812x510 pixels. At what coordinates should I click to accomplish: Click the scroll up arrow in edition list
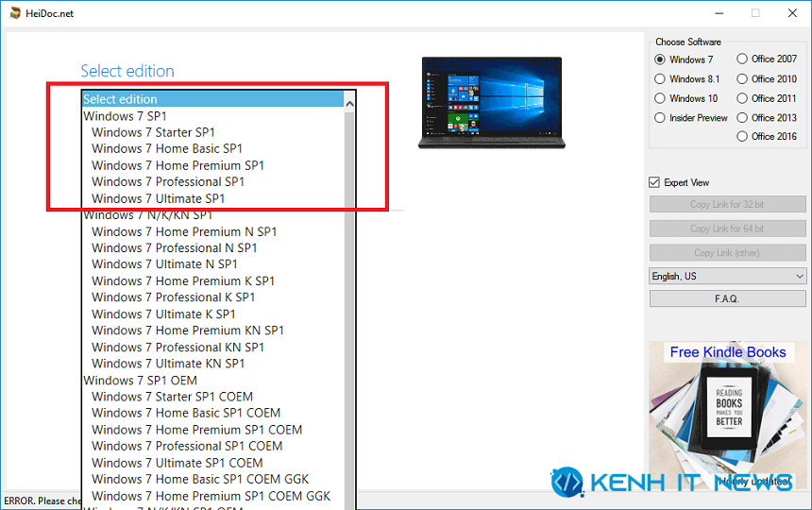click(x=349, y=104)
